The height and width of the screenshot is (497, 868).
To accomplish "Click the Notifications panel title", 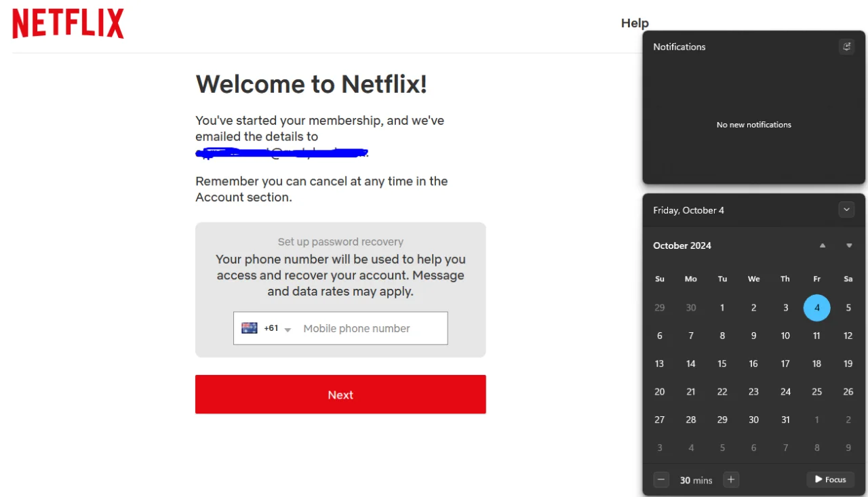I will (x=679, y=47).
